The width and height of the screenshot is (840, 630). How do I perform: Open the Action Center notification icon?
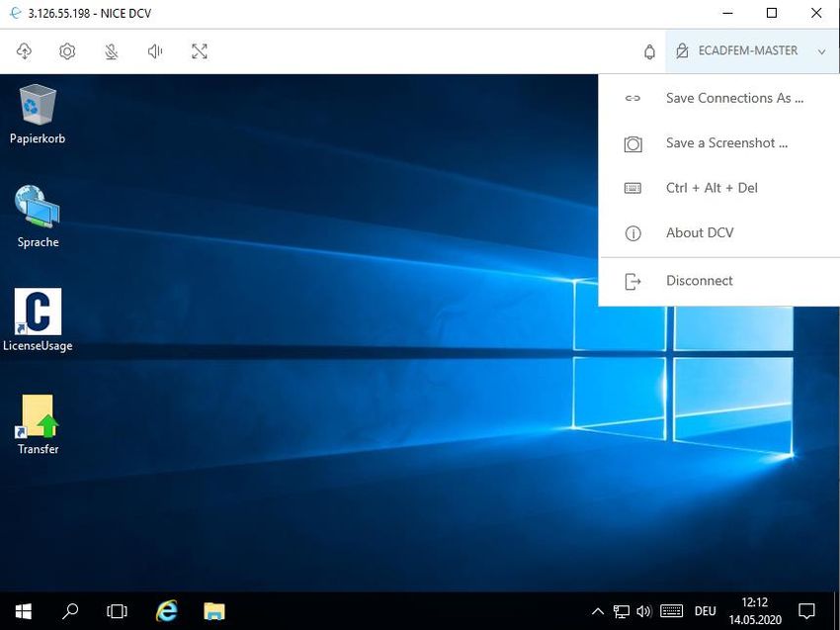click(806, 610)
